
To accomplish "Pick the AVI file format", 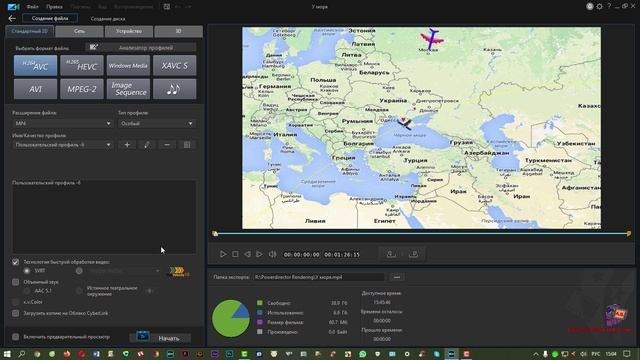I will coord(36,89).
